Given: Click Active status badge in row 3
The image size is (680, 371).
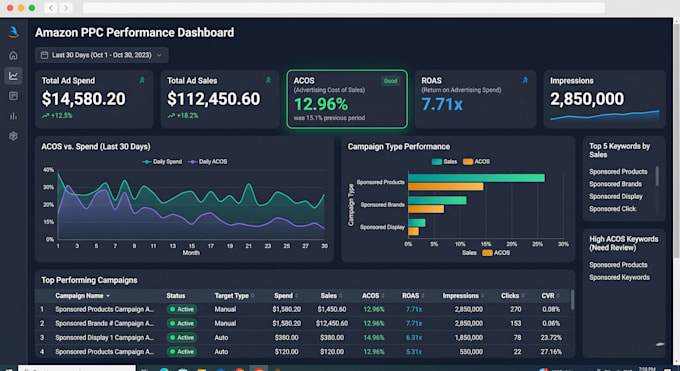Looking at the screenshot, I should coord(182,338).
